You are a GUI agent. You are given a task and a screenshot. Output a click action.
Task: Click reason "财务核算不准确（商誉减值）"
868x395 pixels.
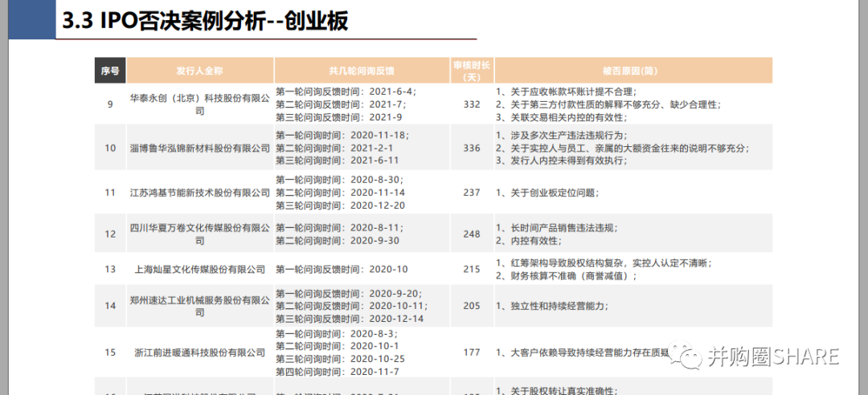pos(567,275)
